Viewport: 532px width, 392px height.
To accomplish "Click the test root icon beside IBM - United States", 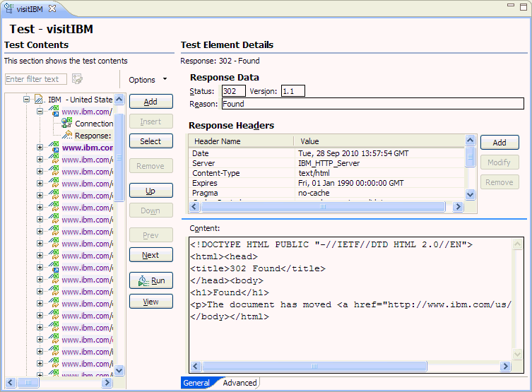I will 40,100.
